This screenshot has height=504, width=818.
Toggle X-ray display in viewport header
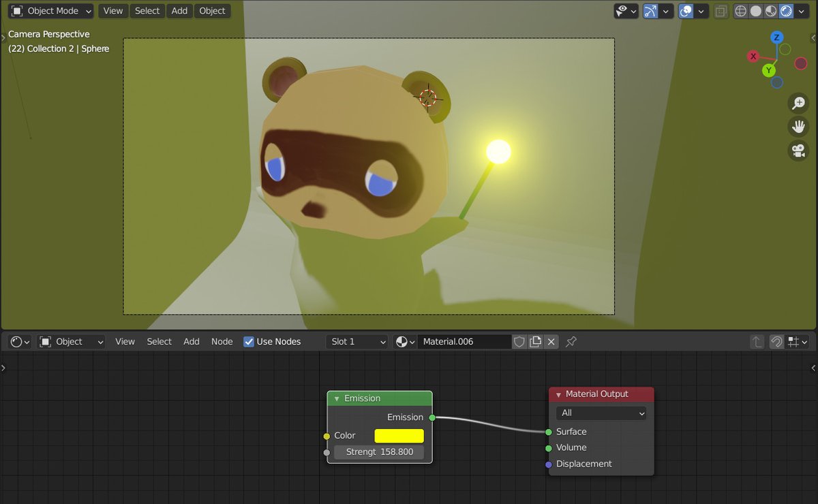click(x=721, y=11)
